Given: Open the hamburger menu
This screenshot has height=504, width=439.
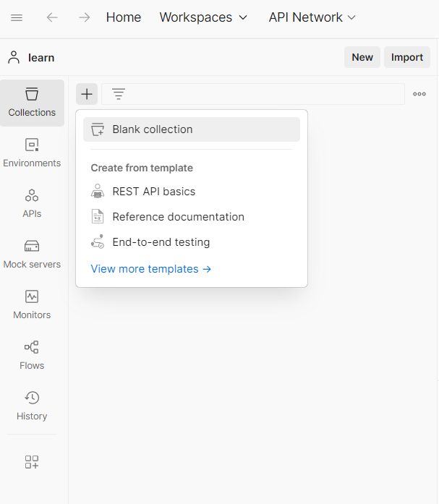Looking at the screenshot, I should pos(17,17).
